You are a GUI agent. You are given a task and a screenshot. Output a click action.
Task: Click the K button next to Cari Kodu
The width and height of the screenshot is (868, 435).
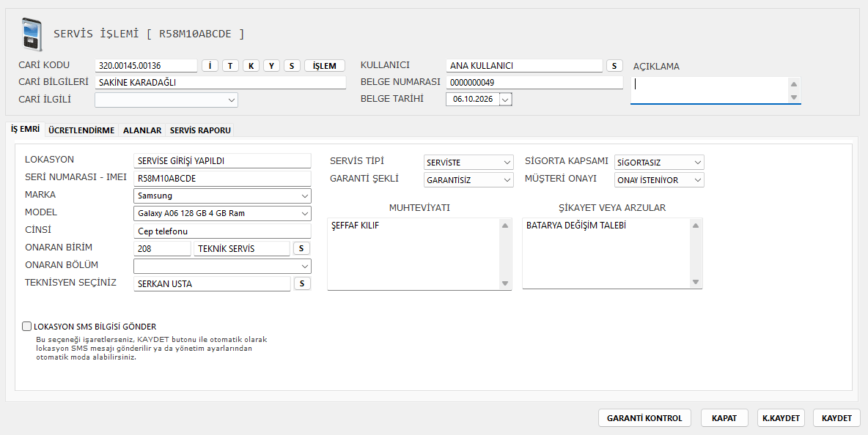pos(251,66)
